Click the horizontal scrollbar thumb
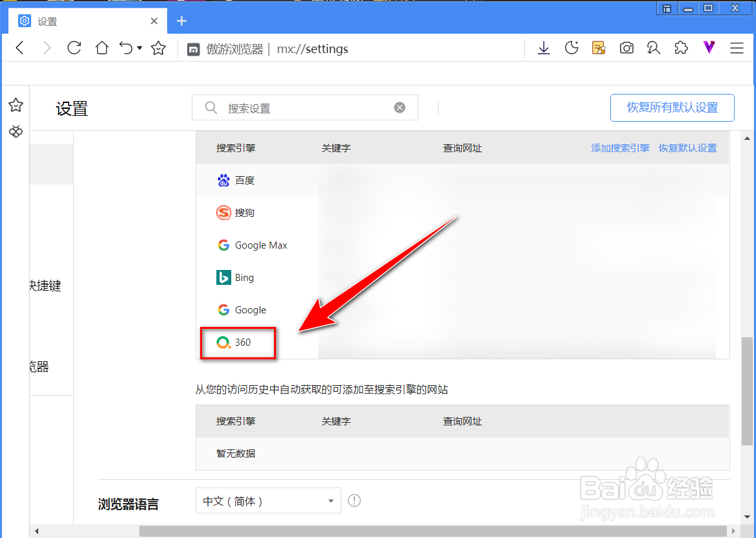This screenshot has height=538, width=756. point(433,532)
